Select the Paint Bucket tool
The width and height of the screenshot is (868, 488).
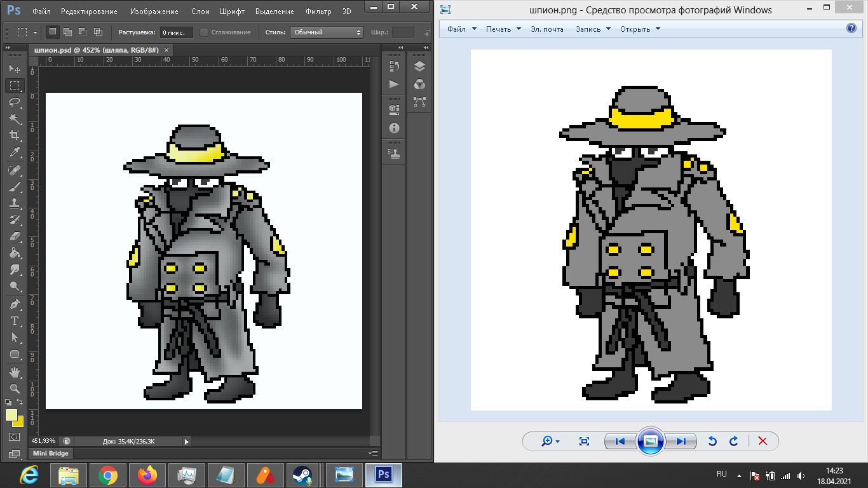coord(15,254)
